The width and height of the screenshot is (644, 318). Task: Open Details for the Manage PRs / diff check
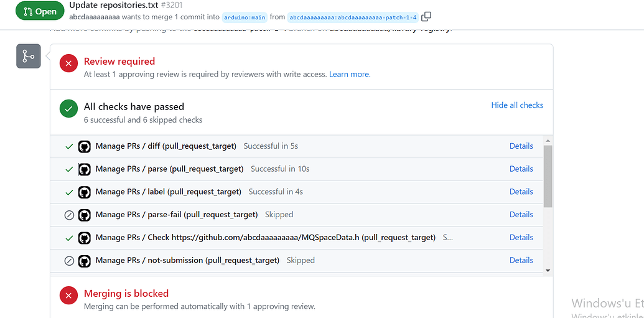tap(521, 146)
